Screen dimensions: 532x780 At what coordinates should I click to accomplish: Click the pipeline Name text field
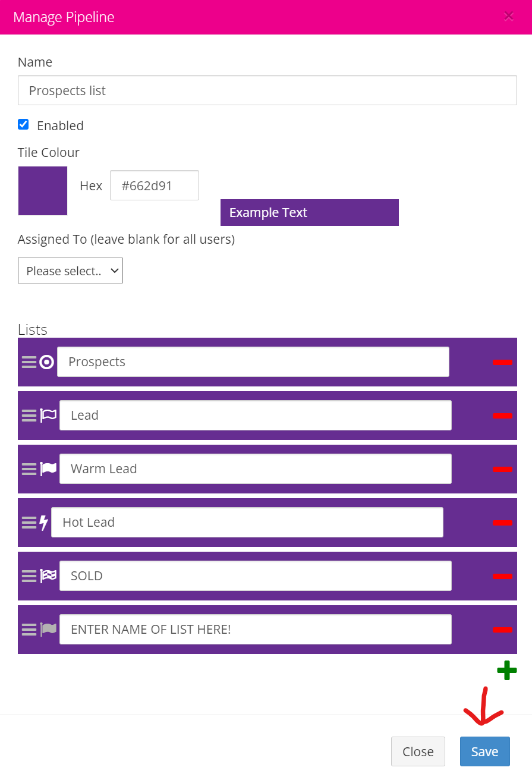(x=267, y=90)
